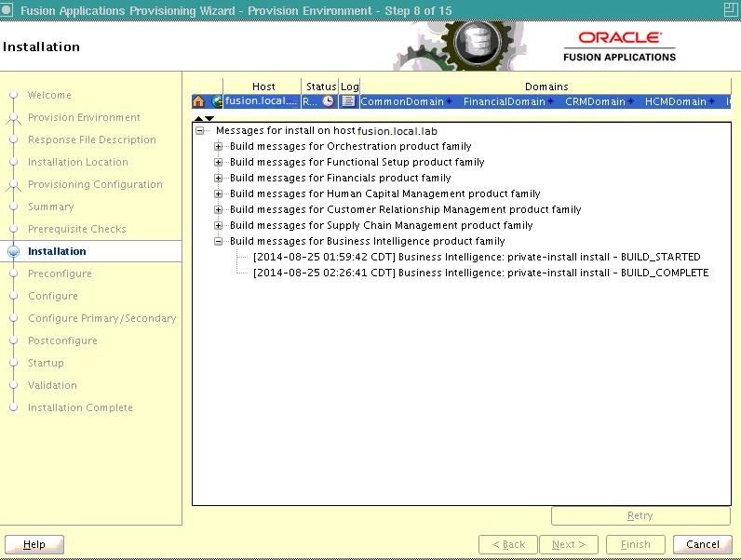Collapse Messages for install on host node
Image resolution: width=741 pixels, height=560 pixels.
[200, 130]
